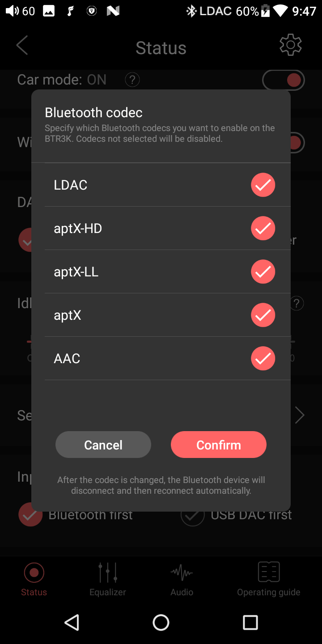Tap the Status tab icon
The image size is (322, 644).
pyautogui.click(x=34, y=572)
